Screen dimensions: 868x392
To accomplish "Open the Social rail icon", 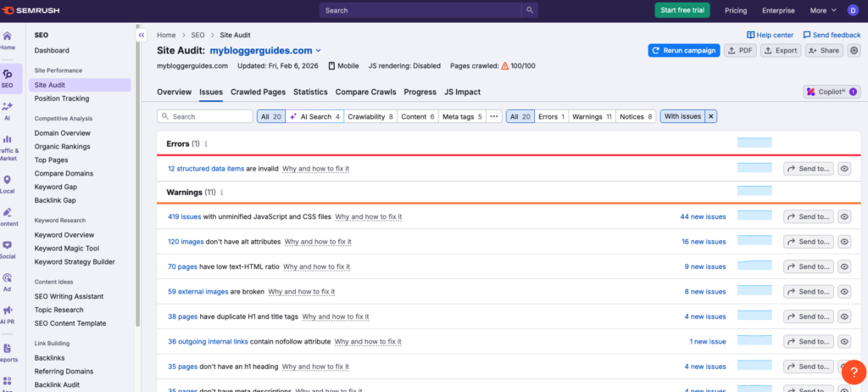I will tap(7, 250).
